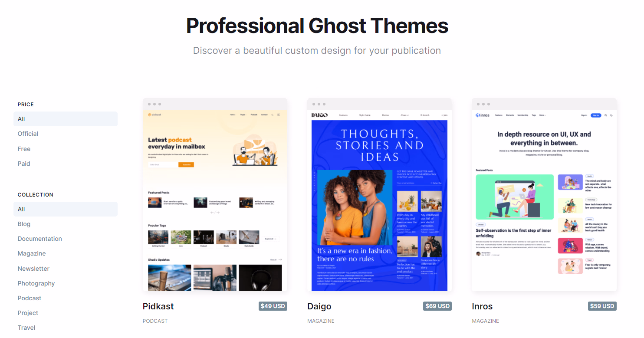Open the Travel collection filter
644x338 pixels.
tap(26, 328)
